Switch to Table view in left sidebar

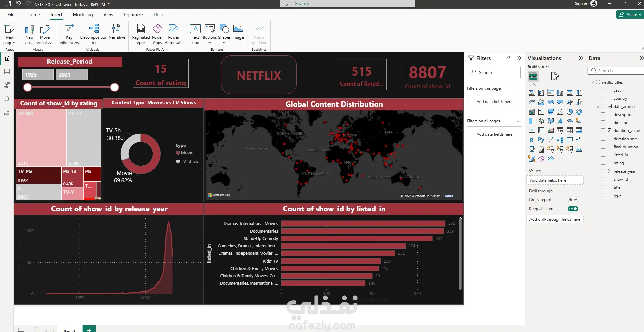tap(7, 72)
